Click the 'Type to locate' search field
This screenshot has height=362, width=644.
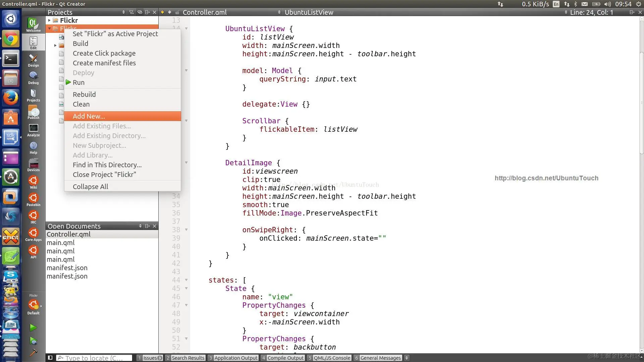(x=94, y=358)
